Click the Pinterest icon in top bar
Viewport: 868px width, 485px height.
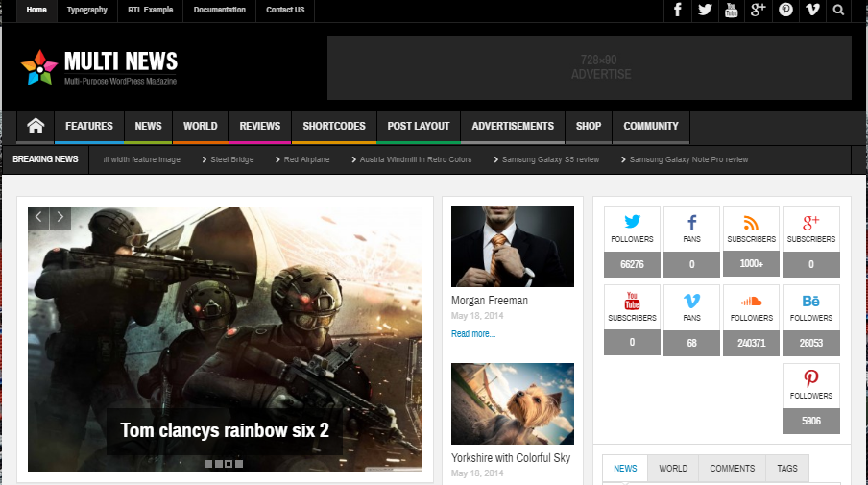(785, 10)
